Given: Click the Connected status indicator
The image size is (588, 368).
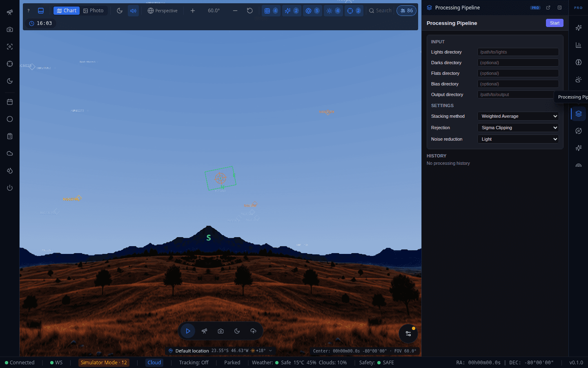Looking at the screenshot, I should coord(20,363).
